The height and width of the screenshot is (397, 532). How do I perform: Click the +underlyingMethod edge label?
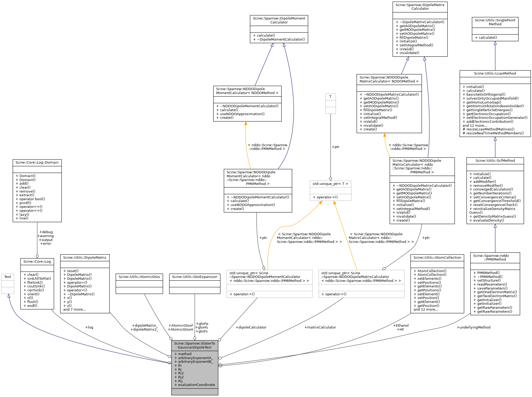coord(473,327)
